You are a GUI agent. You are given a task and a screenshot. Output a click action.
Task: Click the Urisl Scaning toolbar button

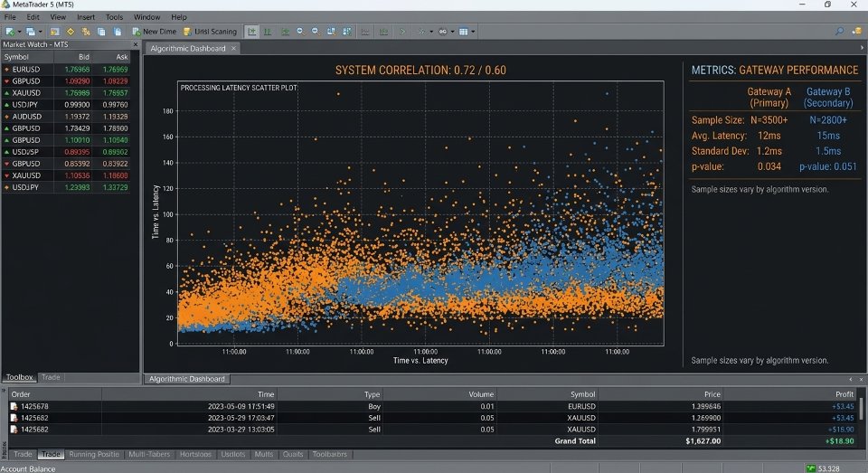[210, 32]
